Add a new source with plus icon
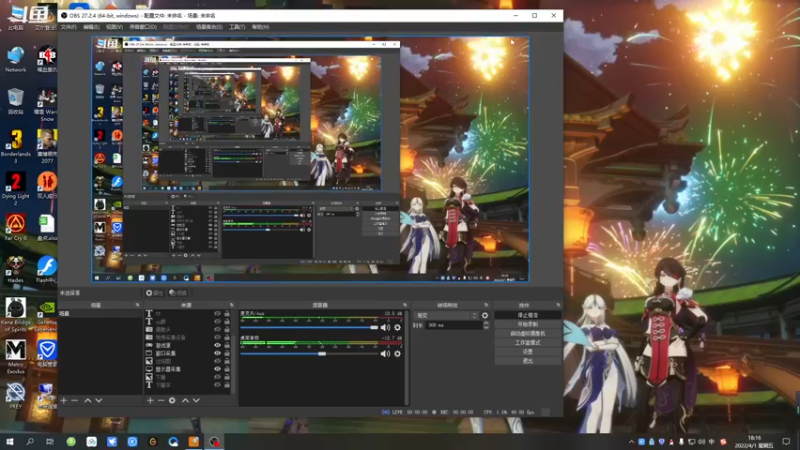The height and width of the screenshot is (450, 800). click(x=150, y=401)
